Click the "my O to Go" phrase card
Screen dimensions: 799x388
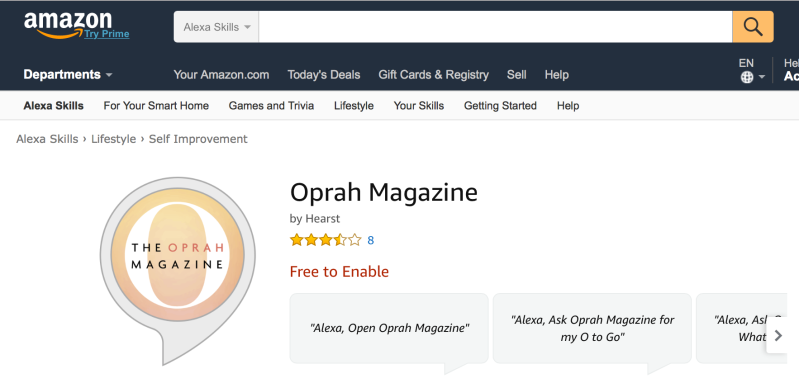click(592, 328)
